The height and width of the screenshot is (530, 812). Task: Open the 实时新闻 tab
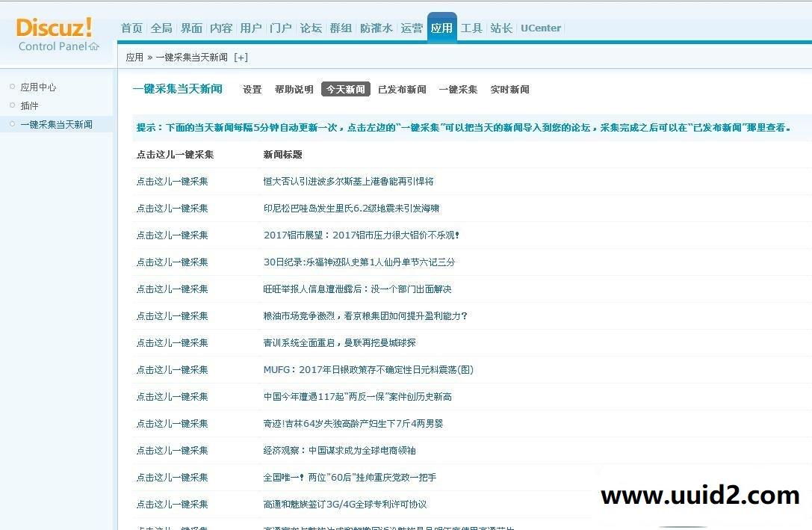click(509, 89)
